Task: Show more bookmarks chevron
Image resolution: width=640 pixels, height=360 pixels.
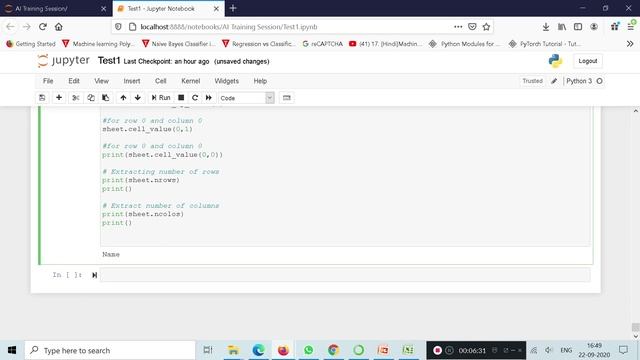Action: [630, 44]
